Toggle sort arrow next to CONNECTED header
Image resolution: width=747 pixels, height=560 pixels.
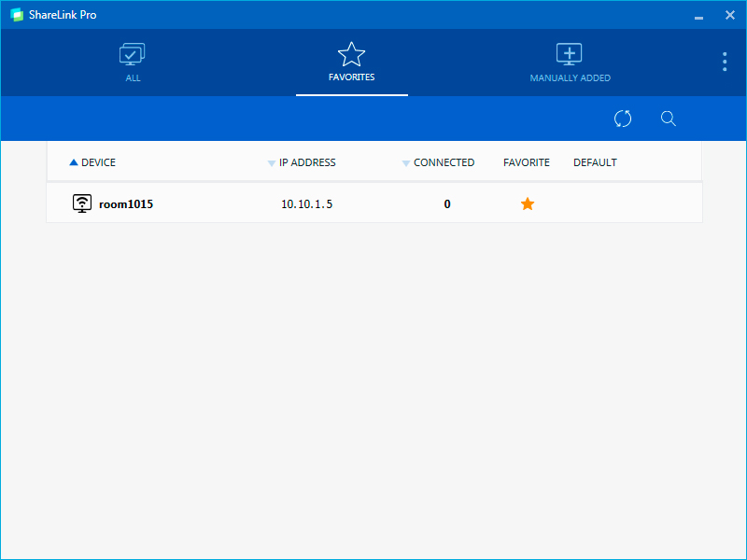(406, 163)
